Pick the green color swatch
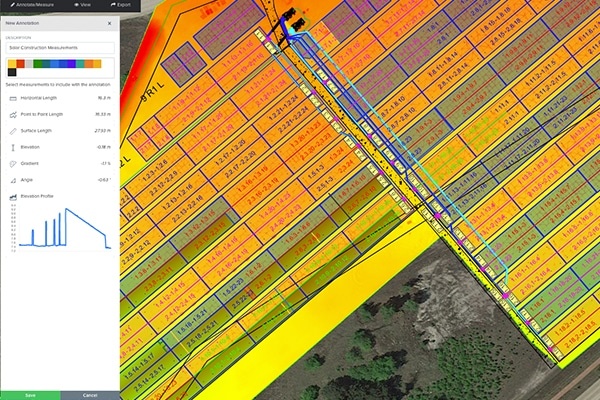Viewport: 600px width, 400px height. (x=38, y=64)
